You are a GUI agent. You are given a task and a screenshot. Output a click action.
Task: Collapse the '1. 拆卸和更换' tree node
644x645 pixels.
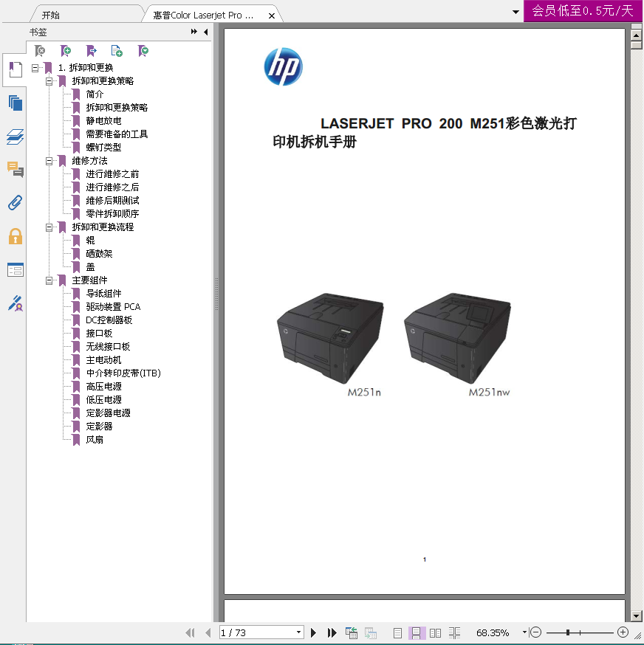coord(35,68)
